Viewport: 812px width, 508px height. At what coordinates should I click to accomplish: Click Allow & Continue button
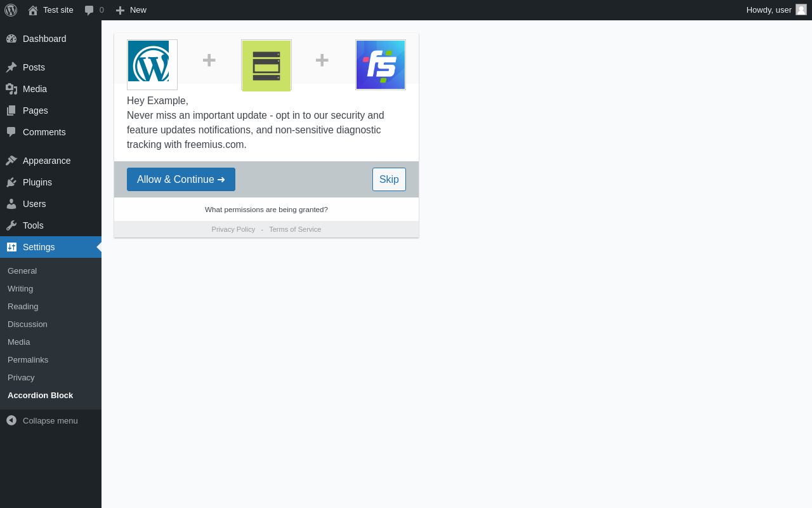(181, 180)
